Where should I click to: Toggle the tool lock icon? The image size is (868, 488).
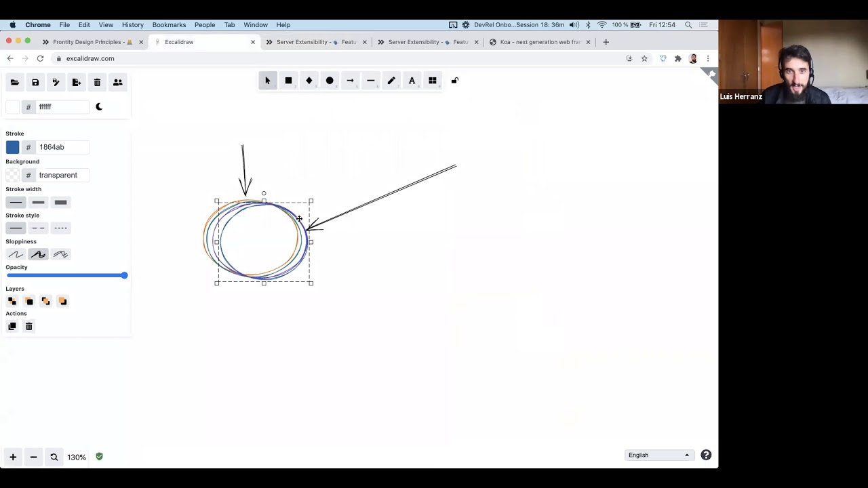(x=455, y=81)
